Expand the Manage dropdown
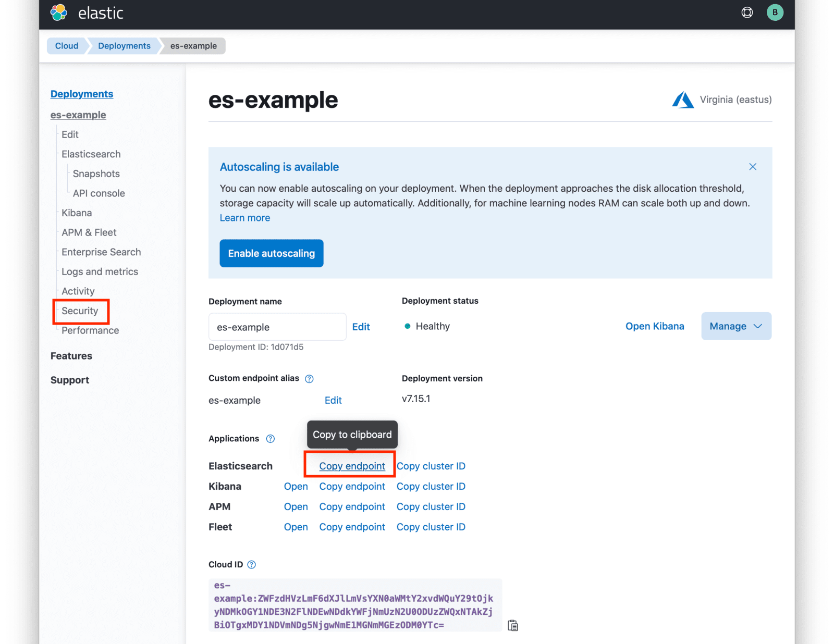Image resolution: width=834 pixels, height=644 pixels. (x=736, y=326)
